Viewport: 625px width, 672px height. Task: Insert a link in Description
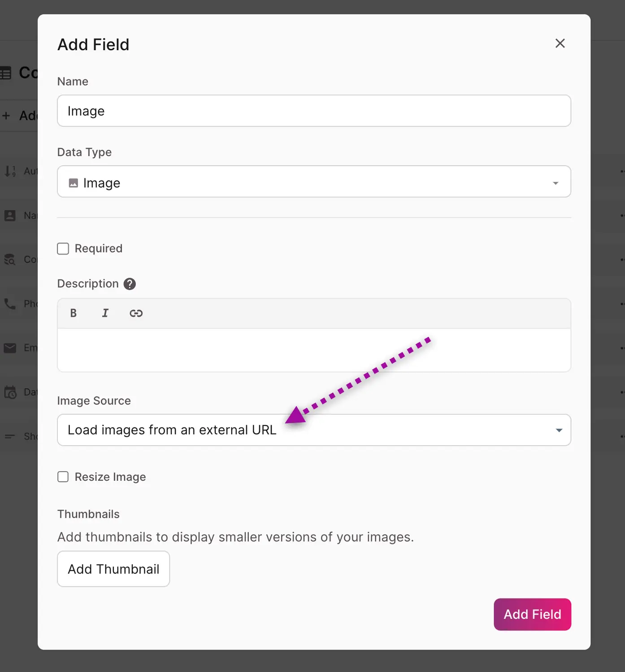[136, 313]
